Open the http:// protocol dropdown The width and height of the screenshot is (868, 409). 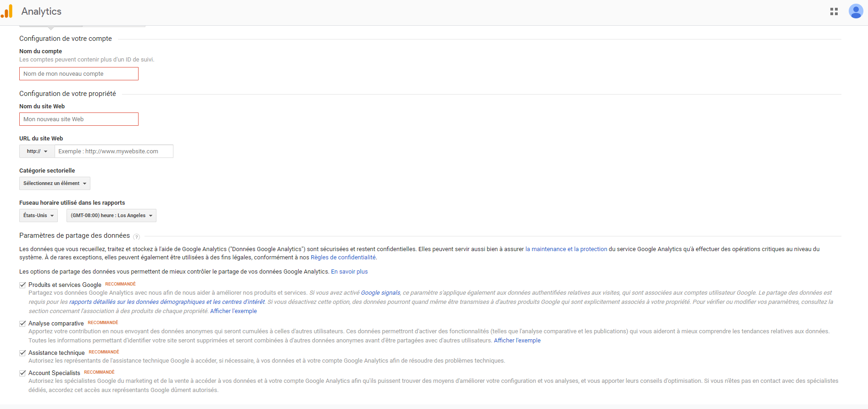tap(37, 151)
